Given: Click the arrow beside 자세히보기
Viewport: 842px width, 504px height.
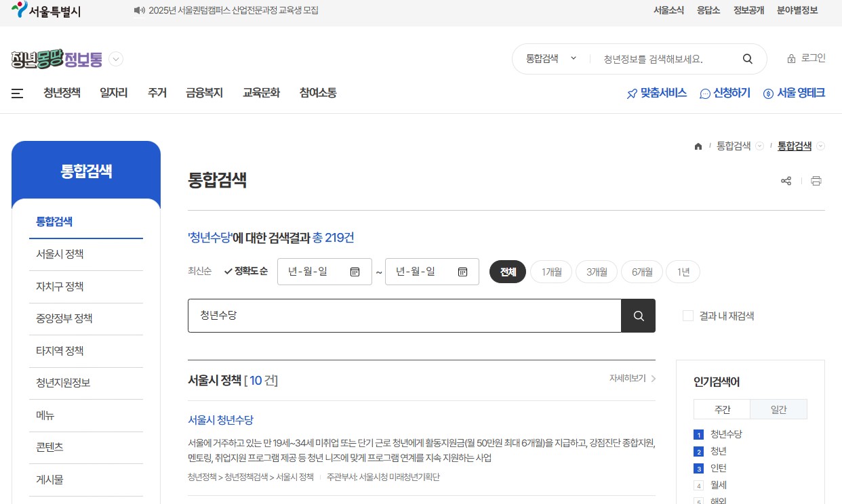Looking at the screenshot, I should 654,379.
